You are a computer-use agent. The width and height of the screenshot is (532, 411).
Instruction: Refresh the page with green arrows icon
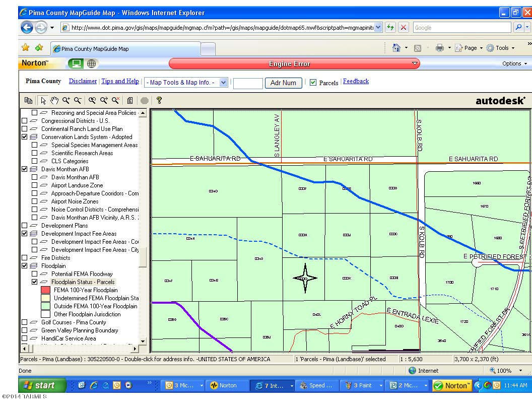click(390, 28)
